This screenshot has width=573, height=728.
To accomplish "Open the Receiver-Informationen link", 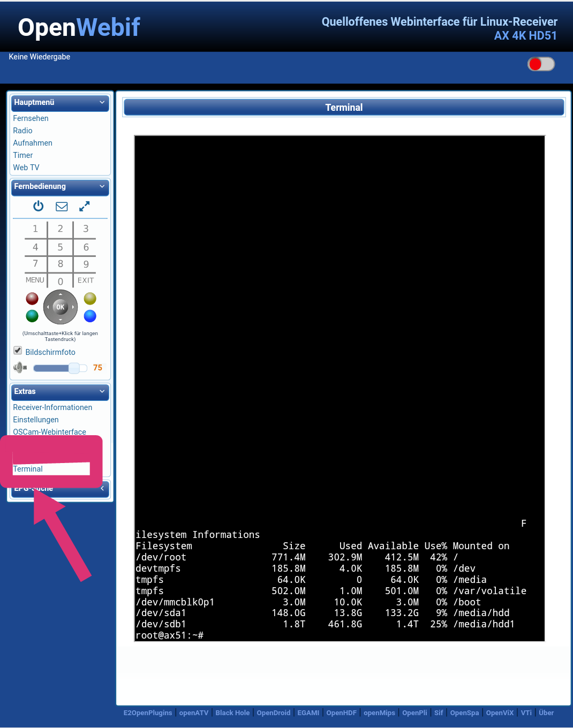I will pos(52,407).
